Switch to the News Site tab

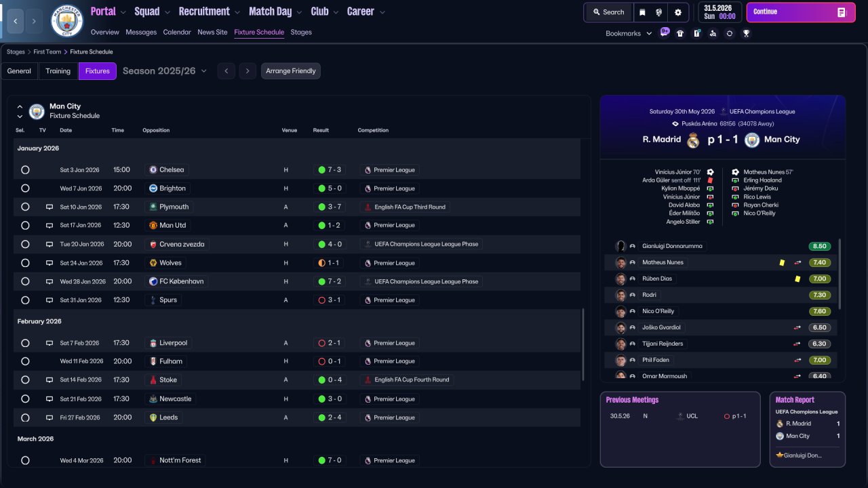(212, 32)
